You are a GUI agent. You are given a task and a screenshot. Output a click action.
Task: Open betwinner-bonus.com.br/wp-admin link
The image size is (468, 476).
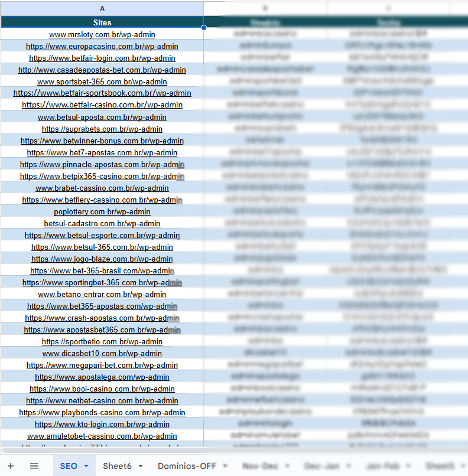coord(102,141)
